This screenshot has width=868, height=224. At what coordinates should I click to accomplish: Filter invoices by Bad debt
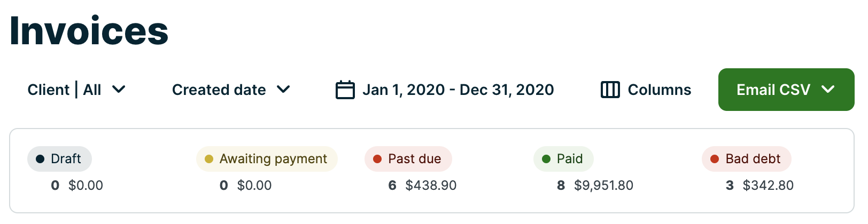coord(747,159)
